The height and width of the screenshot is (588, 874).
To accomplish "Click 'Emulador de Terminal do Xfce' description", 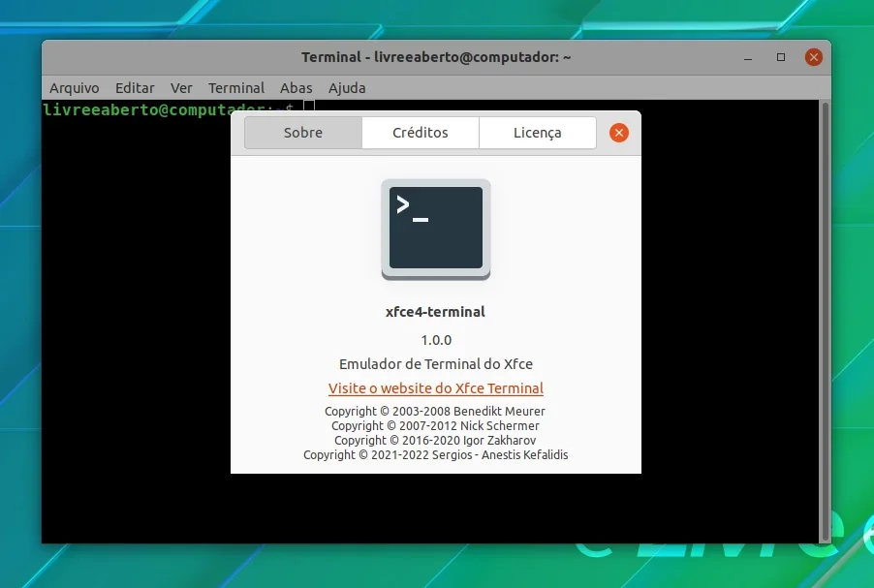I will (436, 364).
